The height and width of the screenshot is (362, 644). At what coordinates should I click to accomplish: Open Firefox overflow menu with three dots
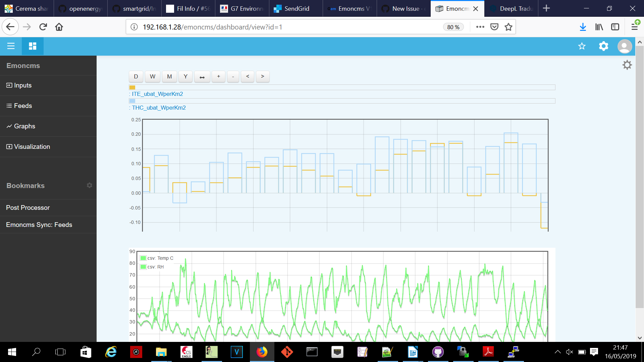[x=480, y=26]
